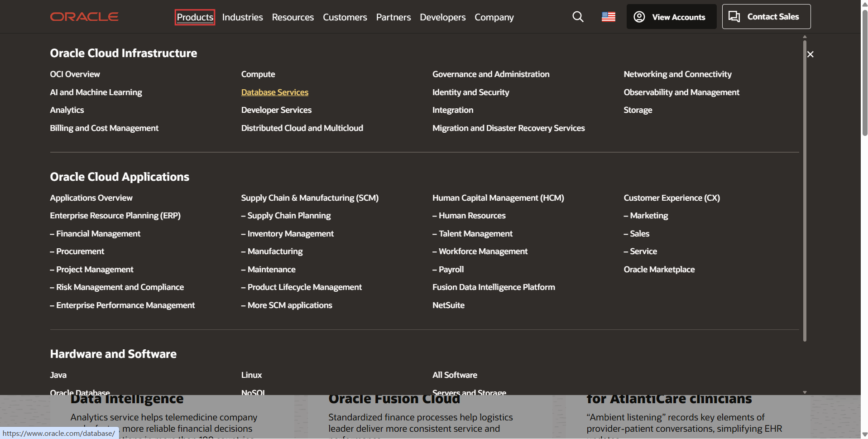Select Compute link

coord(258,74)
